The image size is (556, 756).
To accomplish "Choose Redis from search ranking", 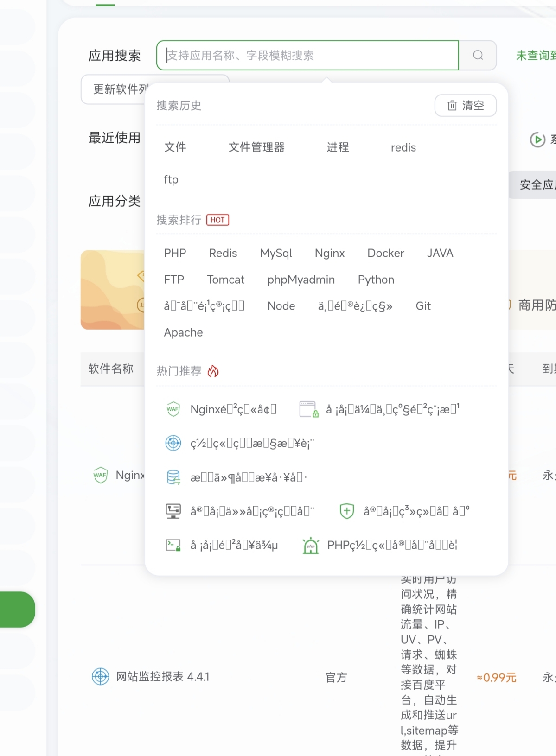I will [x=223, y=253].
